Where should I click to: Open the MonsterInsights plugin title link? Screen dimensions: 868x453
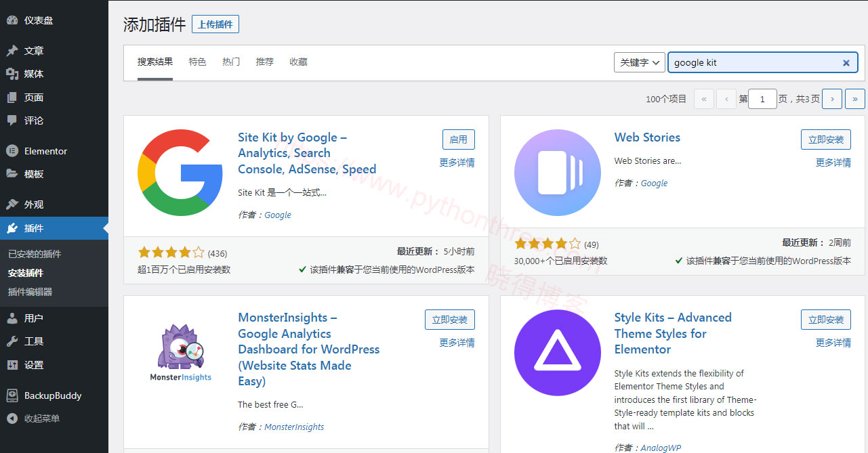[x=309, y=349]
